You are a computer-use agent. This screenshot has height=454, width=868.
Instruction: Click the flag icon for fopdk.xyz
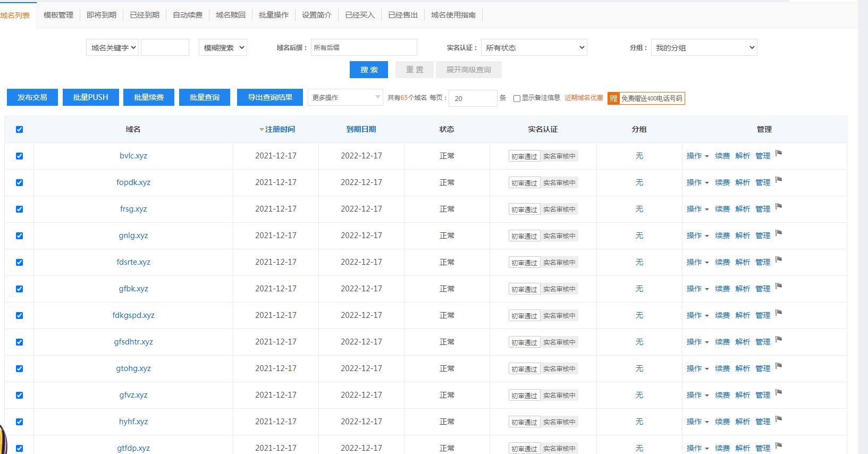tap(779, 180)
